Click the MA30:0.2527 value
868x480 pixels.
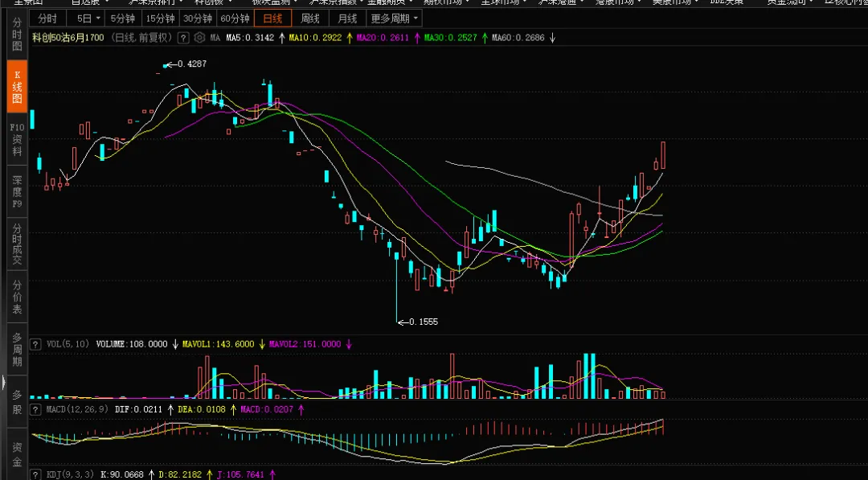click(x=450, y=38)
